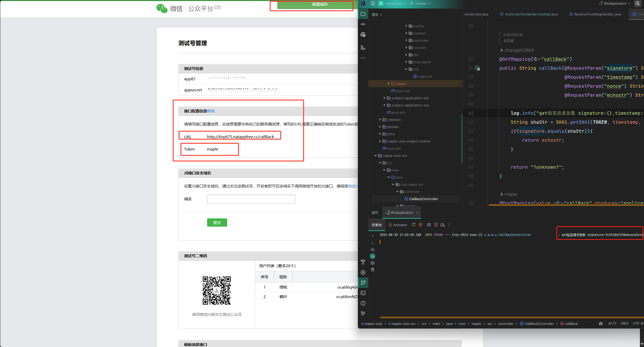Select maple-club-subject-starter module
Viewport: 644px width, 347px height.
click(407, 141)
